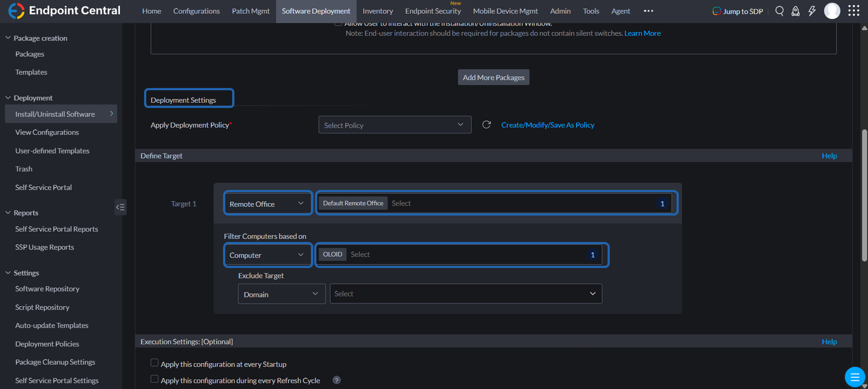Open the apps grid icon
Image resolution: width=868 pixels, height=389 pixels.
(854, 11)
